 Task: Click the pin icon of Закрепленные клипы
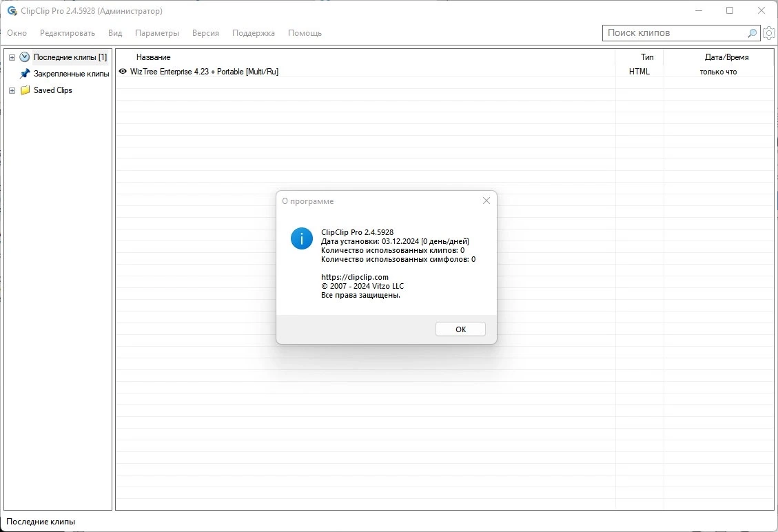(24, 74)
